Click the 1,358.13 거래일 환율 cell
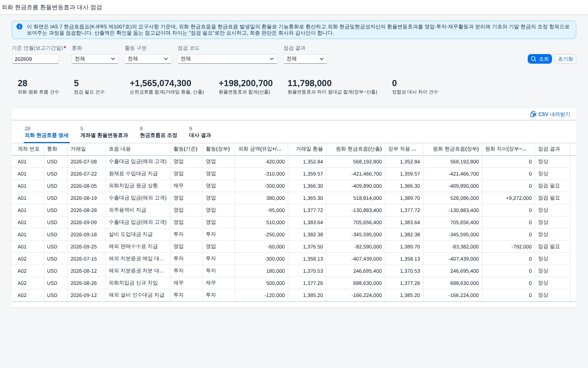This screenshot has width=588, height=368. pyautogui.click(x=307, y=259)
